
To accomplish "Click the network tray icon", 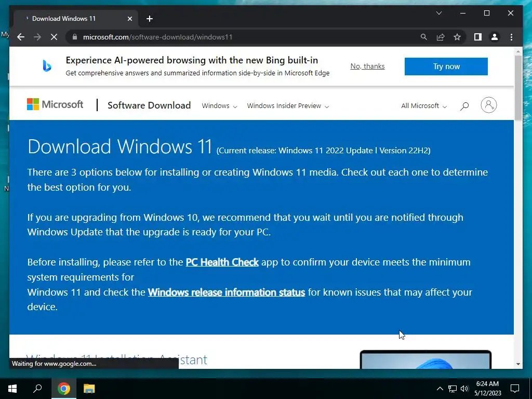I will coord(453,389).
